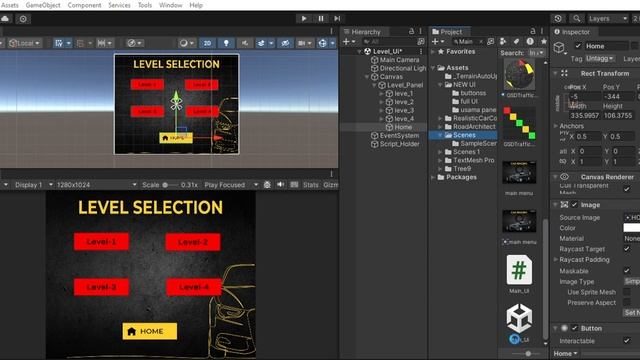
Task: Open the Layers dropdown
Action: click(x=607, y=18)
